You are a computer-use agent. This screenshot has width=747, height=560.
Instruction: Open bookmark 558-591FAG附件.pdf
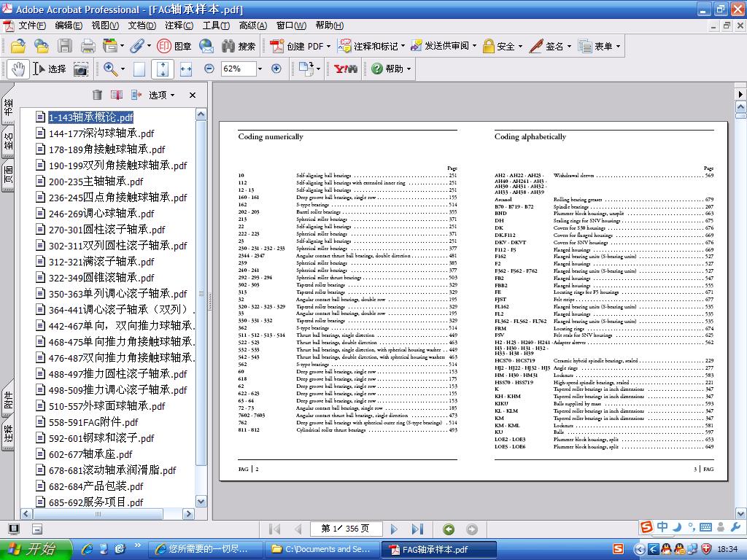coord(93,422)
